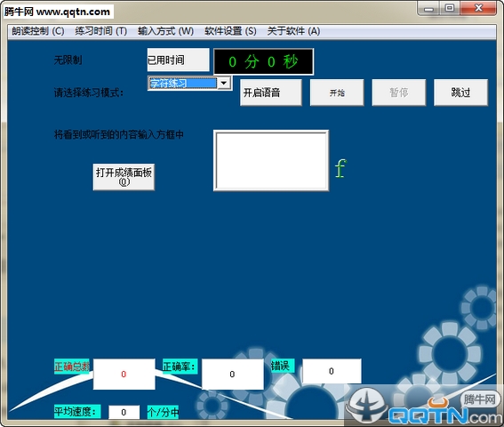Click the 正确率 value field
This screenshot has width=504, height=427.
(x=232, y=375)
